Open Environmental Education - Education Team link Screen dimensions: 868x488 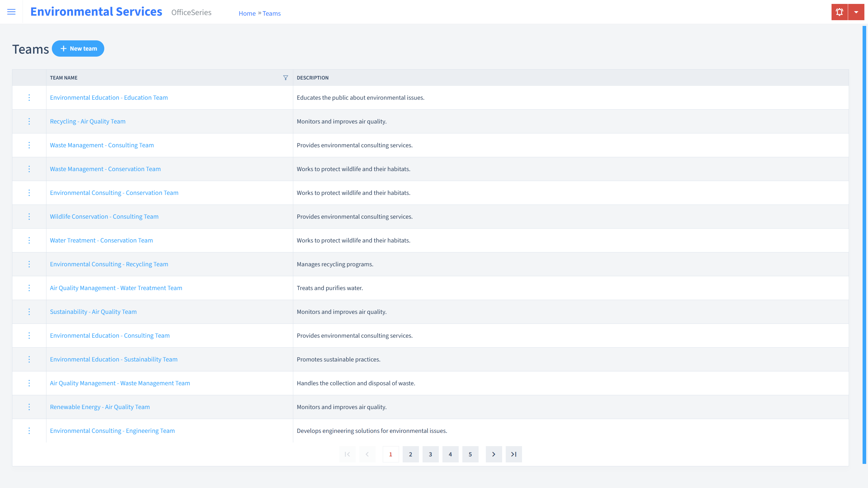[x=109, y=98]
